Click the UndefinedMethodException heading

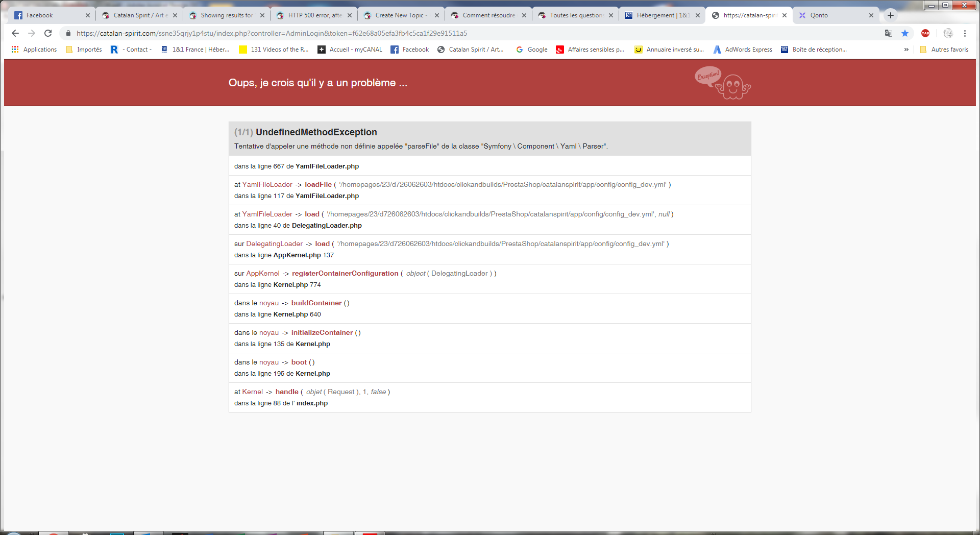pyautogui.click(x=316, y=132)
